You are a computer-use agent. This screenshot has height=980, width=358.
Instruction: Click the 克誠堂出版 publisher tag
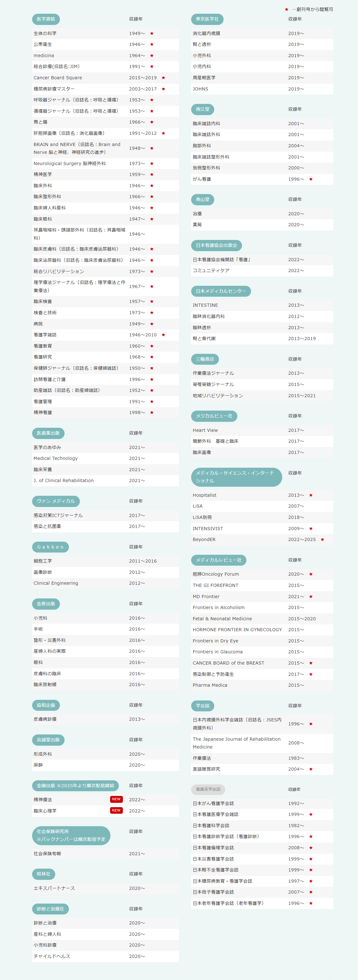point(48,740)
